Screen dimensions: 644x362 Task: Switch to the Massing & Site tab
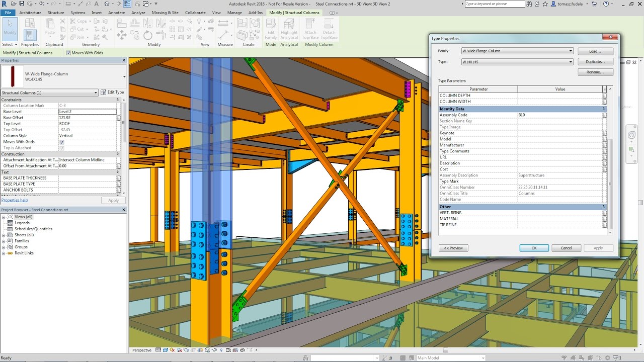tap(165, 13)
